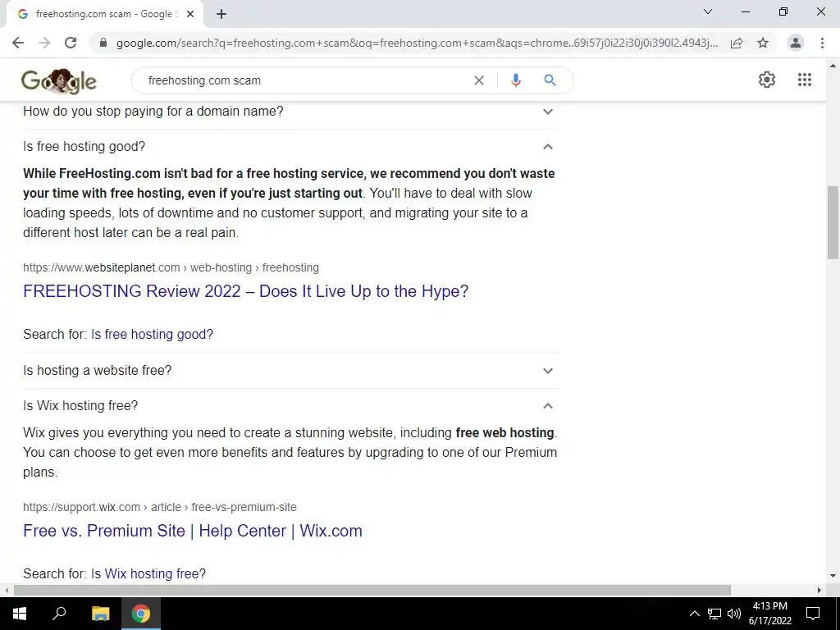Expand 'Is hosting a website free?' question
Viewport: 840px width, 630px height.
(290, 371)
